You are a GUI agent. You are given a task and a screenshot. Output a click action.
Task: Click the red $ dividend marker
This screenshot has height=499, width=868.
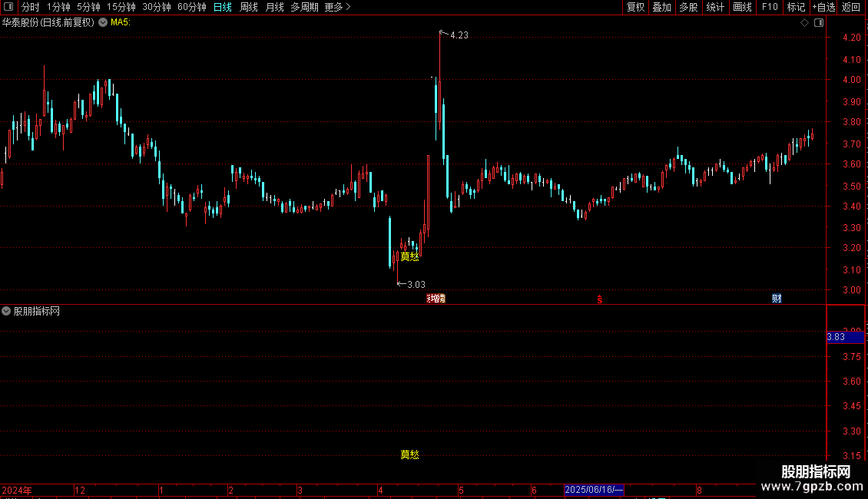click(599, 299)
